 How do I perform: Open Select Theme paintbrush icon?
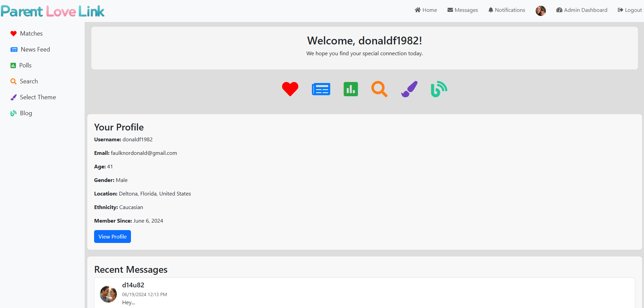point(14,97)
